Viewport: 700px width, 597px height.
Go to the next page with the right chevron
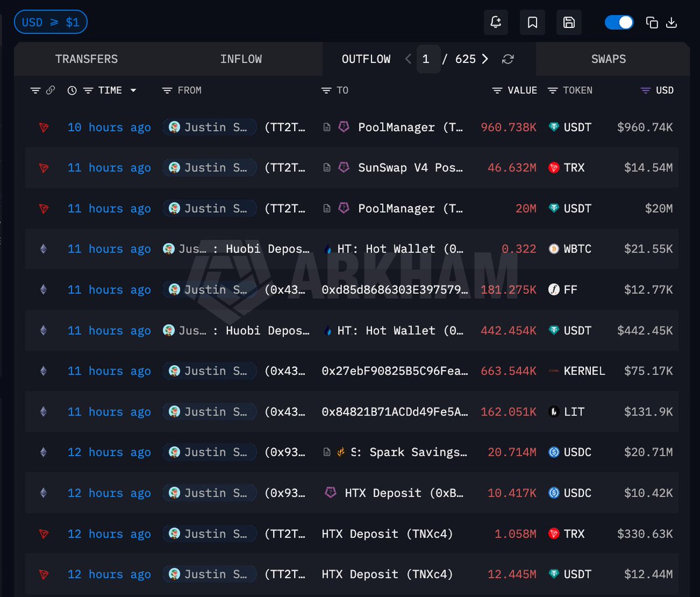(x=485, y=59)
